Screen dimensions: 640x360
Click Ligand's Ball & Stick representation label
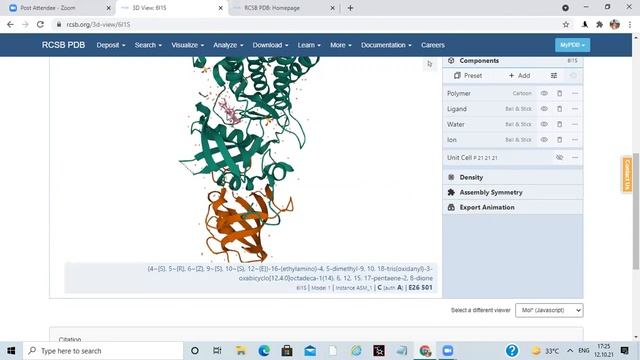tap(518, 109)
